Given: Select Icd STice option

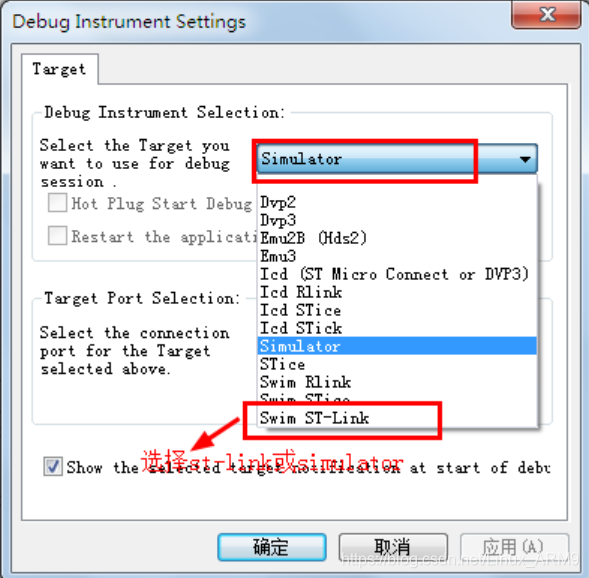Looking at the screenshot, I should 397,310.
